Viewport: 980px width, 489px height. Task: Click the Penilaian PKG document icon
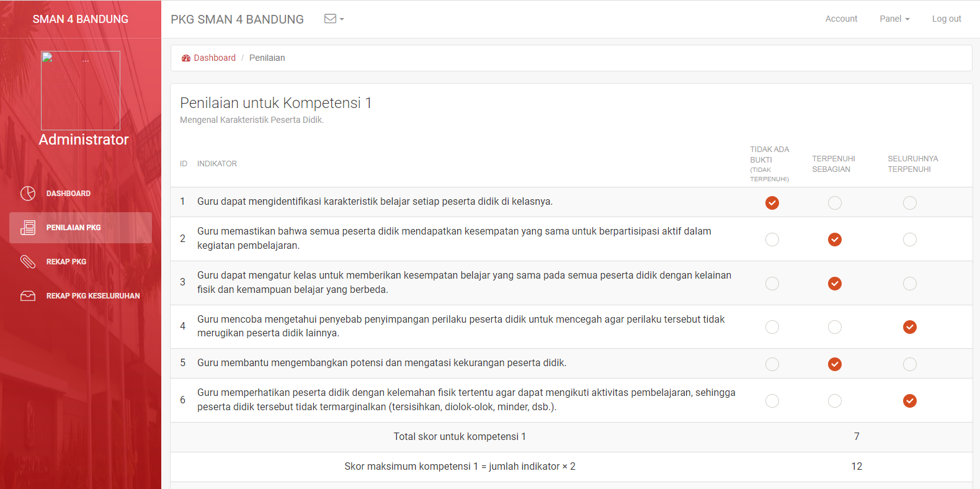28,228
